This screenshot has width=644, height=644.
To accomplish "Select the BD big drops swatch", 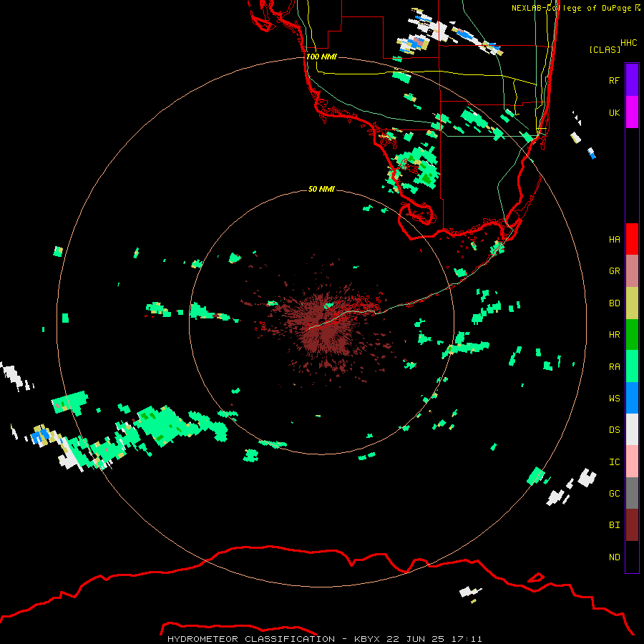I will (x=632, y=303).
